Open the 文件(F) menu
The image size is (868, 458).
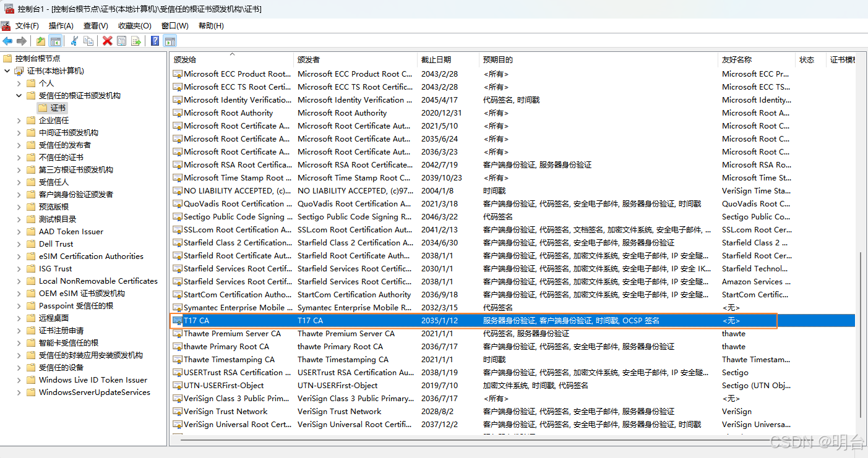(x=27, y=26)
